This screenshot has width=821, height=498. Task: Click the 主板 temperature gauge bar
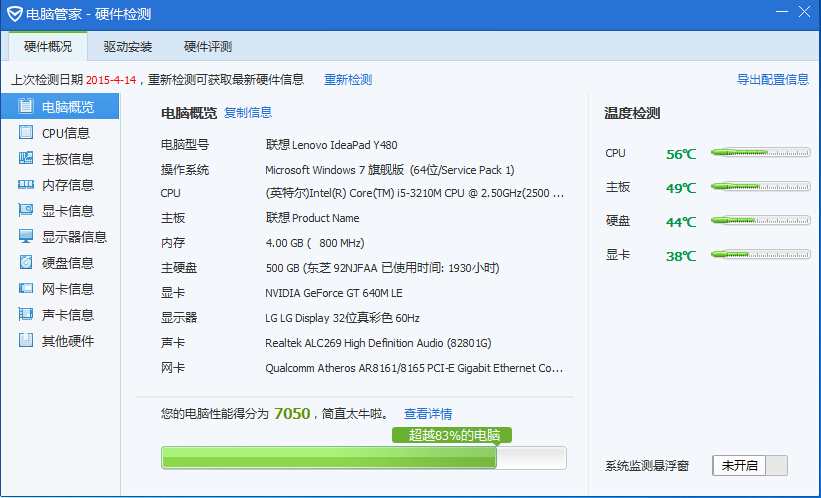pyautogui.click(x=760, y=186)
